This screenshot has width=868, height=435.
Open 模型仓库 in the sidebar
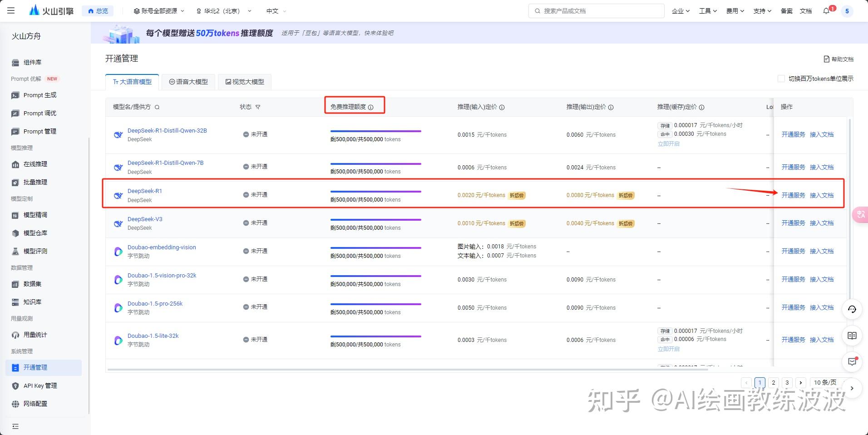pyautogui.click(x=35, y=233)
